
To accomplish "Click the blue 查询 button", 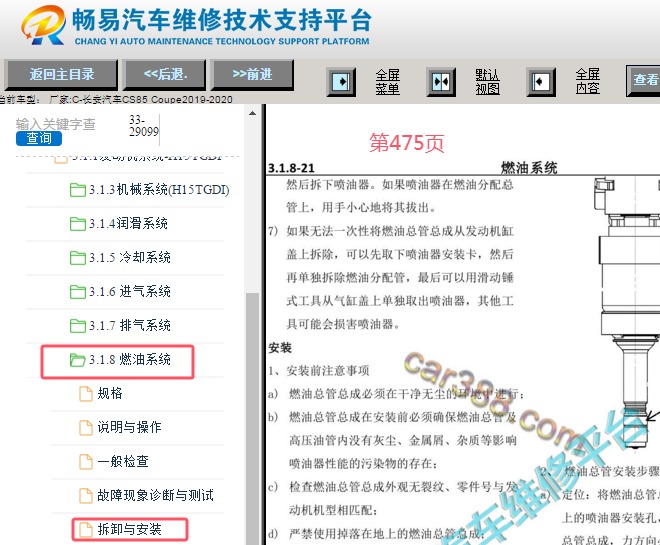I will tap(39, 138).
